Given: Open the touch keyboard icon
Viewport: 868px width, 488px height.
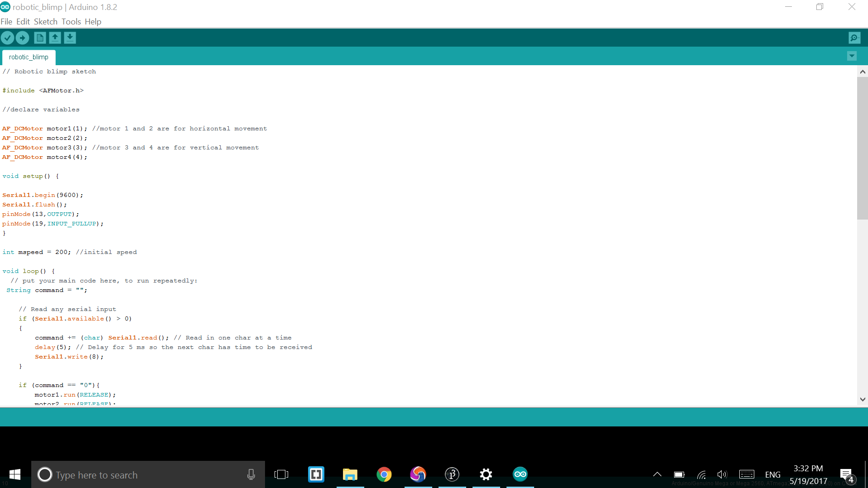Looking at the screenshot, I should 747,474.
